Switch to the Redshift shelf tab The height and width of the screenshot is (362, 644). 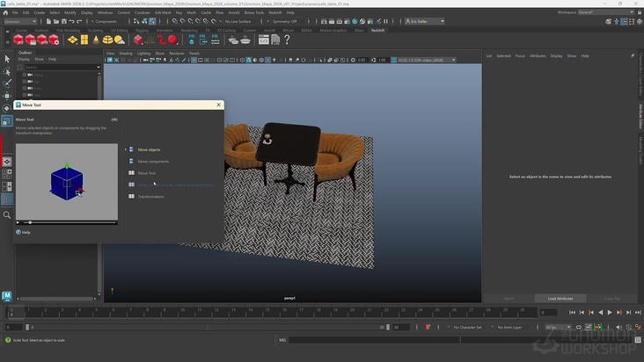377,31
